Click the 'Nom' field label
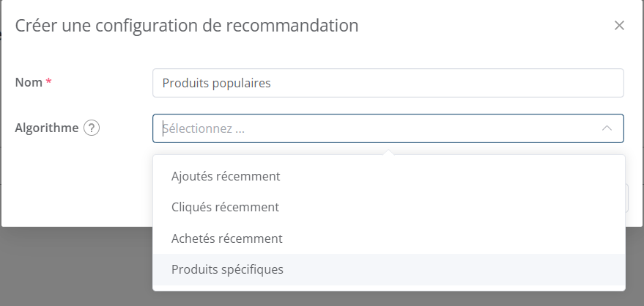The width and height of the screenshot is (644, 306). 29,83
